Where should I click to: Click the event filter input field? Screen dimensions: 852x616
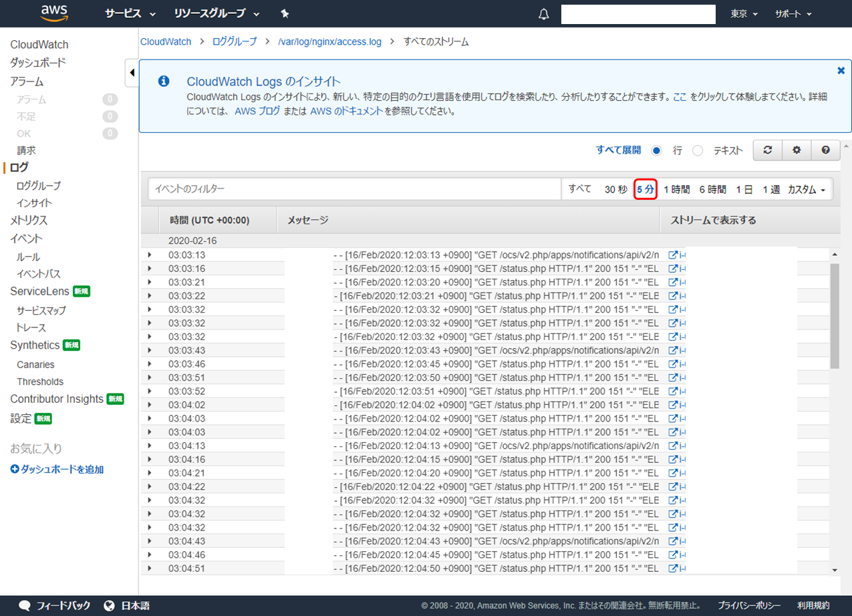point(354,189)
